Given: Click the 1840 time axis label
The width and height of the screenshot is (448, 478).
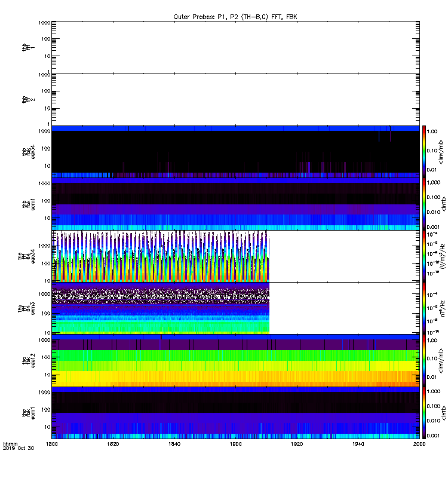Looking at the screenshot, I should coord(174,444).
